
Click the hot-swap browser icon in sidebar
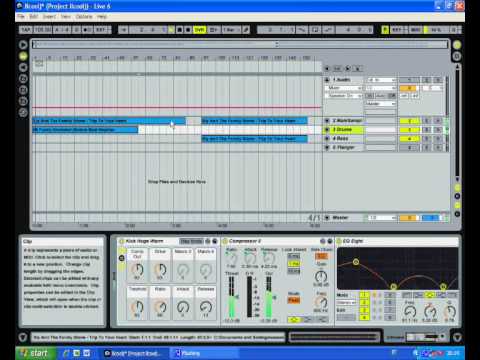[x=23, y=113]
